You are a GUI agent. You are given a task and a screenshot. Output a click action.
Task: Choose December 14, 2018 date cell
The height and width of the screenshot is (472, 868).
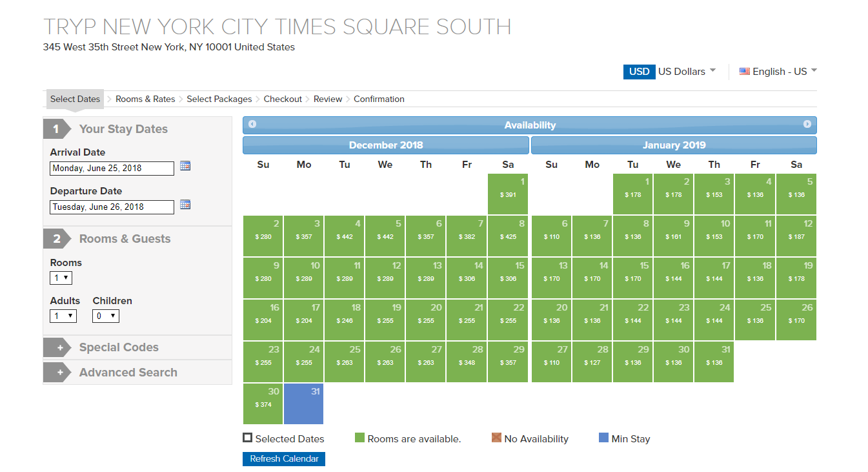pos(467,278)
